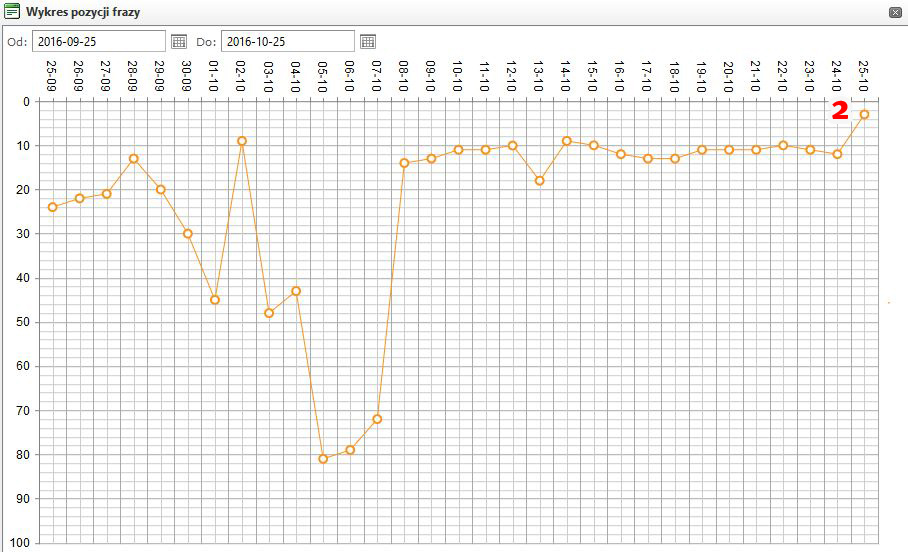Close the Wykres pozycji frazy panel
Viewport: 908px width, 552px height.
(895, 12)
